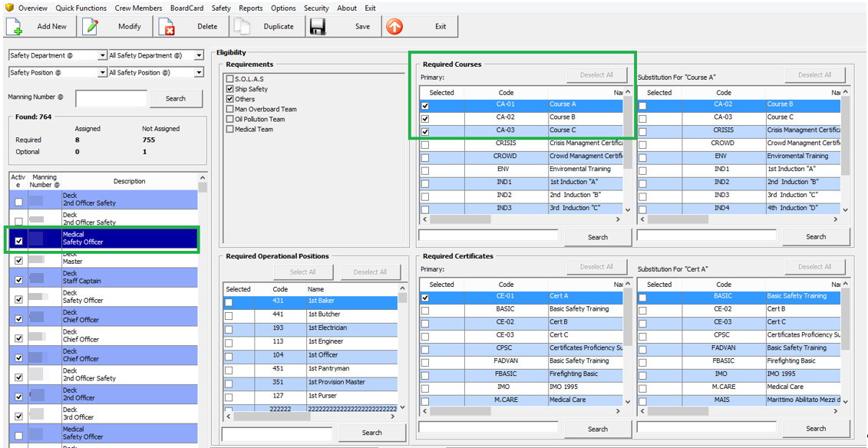Open the Options menu
This screenshot has height=448, width=868.
pos(283,8)
